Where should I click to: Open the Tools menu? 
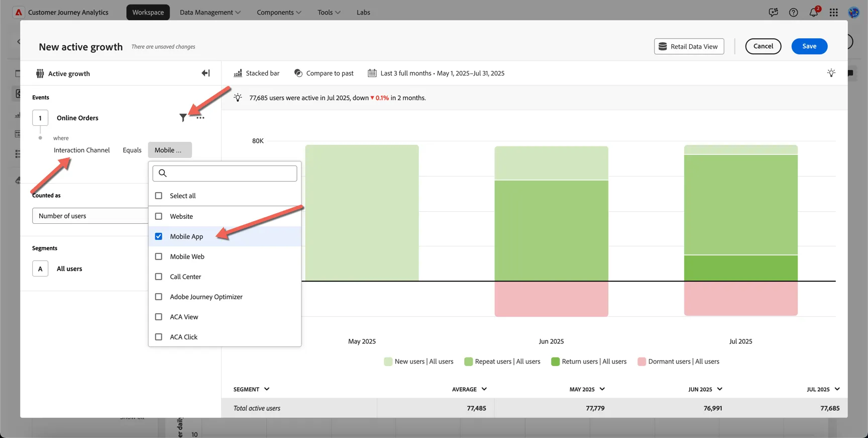tap(329, 12)
